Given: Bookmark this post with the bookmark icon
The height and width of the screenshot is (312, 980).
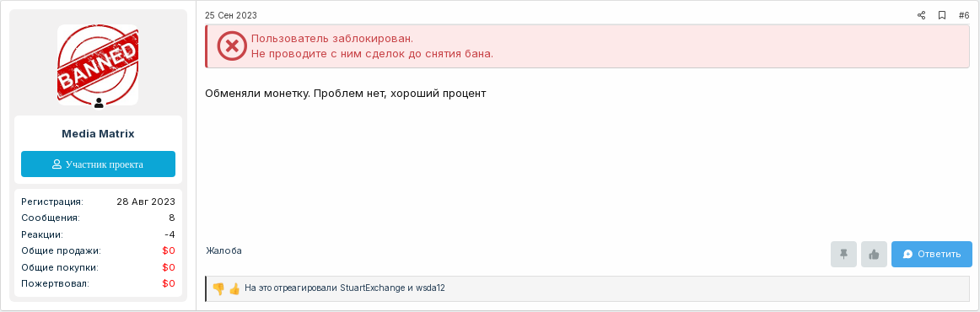Looking at the screenshot, I should click(x=942, y=15).
